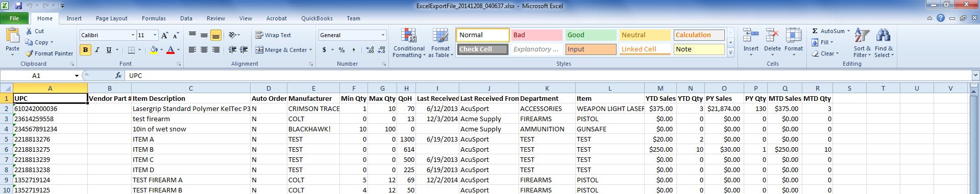Apply the Note cell style
This screenshot has height=194, width=980.
coord(699,49)
